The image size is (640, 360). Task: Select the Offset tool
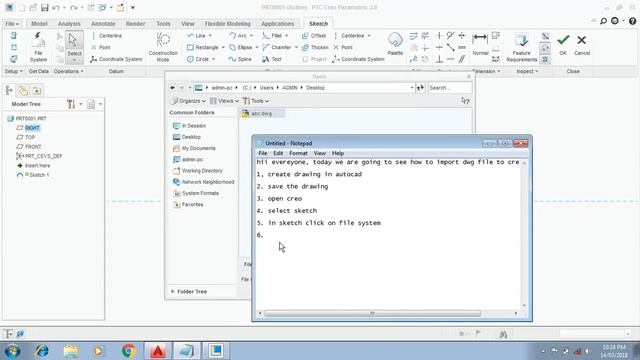click(314, 36)
